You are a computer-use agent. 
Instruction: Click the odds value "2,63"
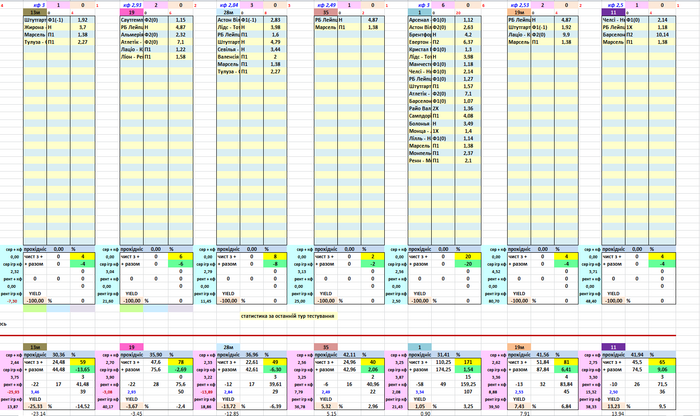468,27
